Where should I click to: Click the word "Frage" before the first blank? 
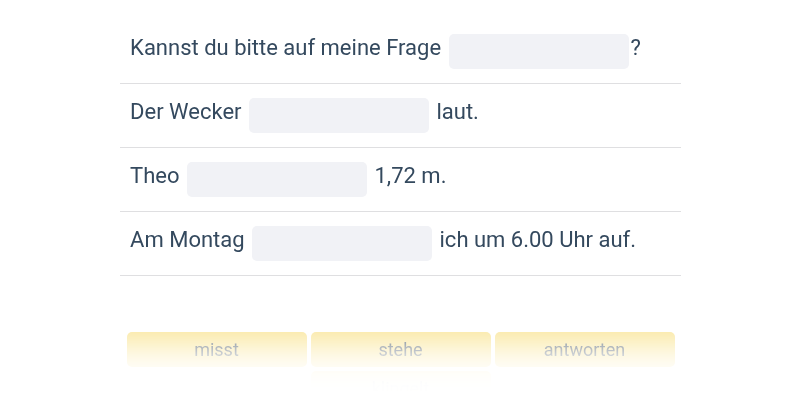click(413, 48)
